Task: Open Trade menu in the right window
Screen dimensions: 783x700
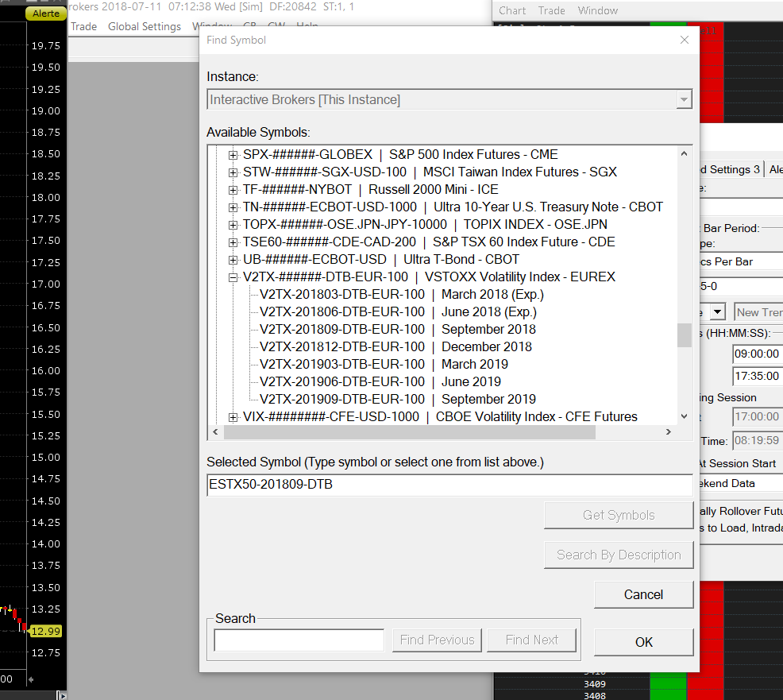Action: (x=551, y=10)
